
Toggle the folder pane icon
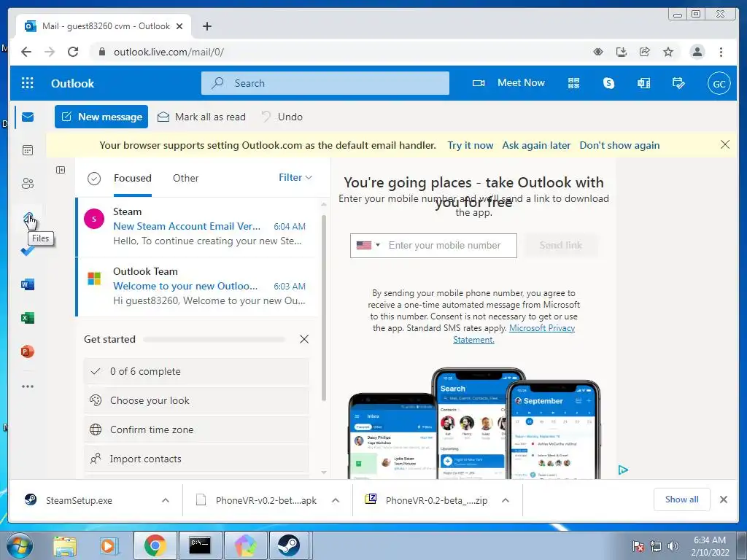61,170
